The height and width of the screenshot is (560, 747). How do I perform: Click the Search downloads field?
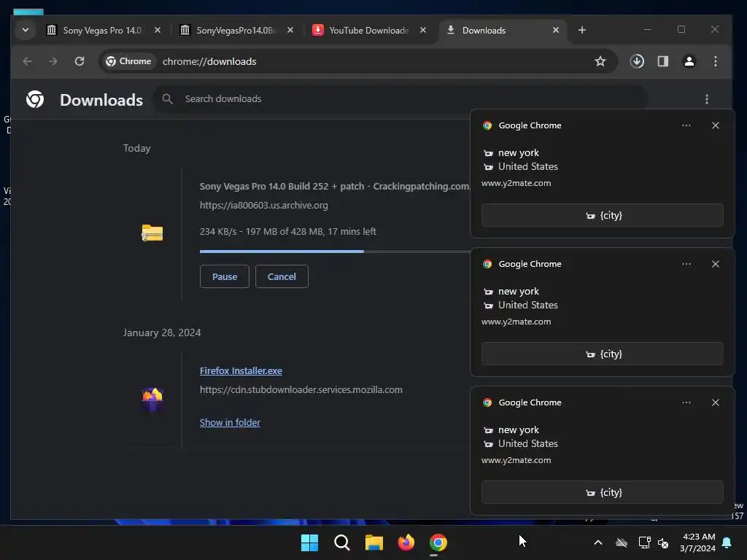[x=400, y=99]
